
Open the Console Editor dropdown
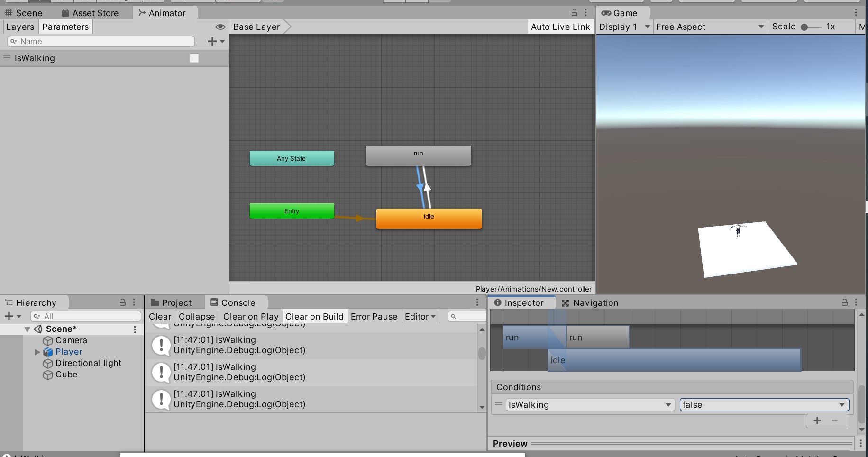[x=420, y=317]
